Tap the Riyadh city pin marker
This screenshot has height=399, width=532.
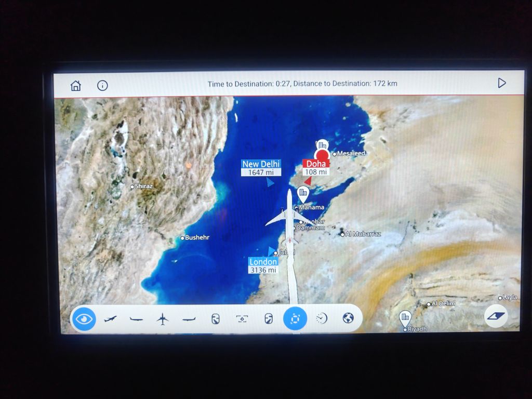[405, 317]
